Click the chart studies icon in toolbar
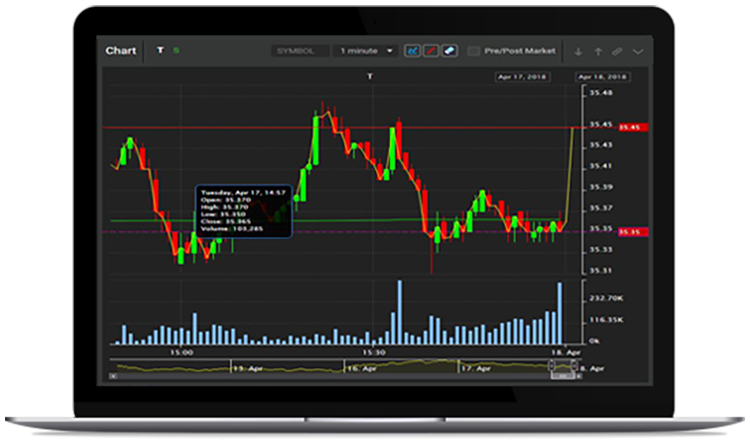Image resolution: width=750 pixels, height=447 pixels. coord(411,50)
